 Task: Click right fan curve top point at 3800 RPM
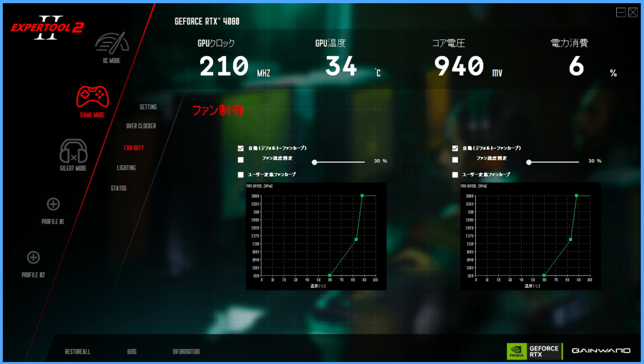click(x=577, y=196)
